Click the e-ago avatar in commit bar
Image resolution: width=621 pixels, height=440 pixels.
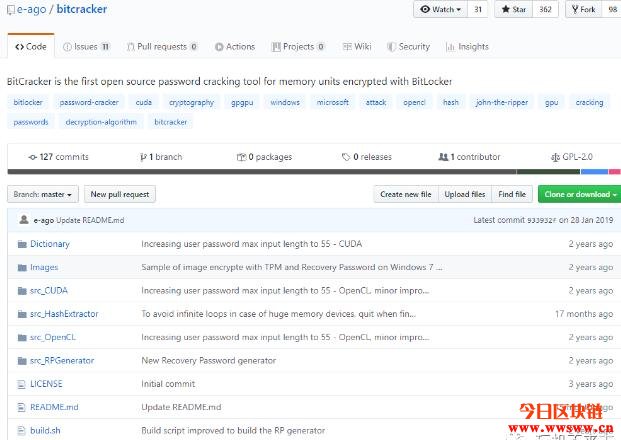(x=24, y=219)
